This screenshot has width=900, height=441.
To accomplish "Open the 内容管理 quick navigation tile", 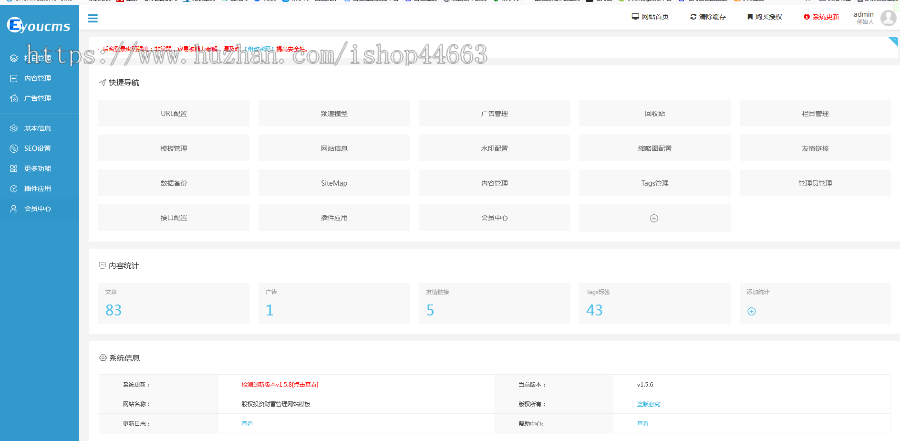I will click(494, 183).
